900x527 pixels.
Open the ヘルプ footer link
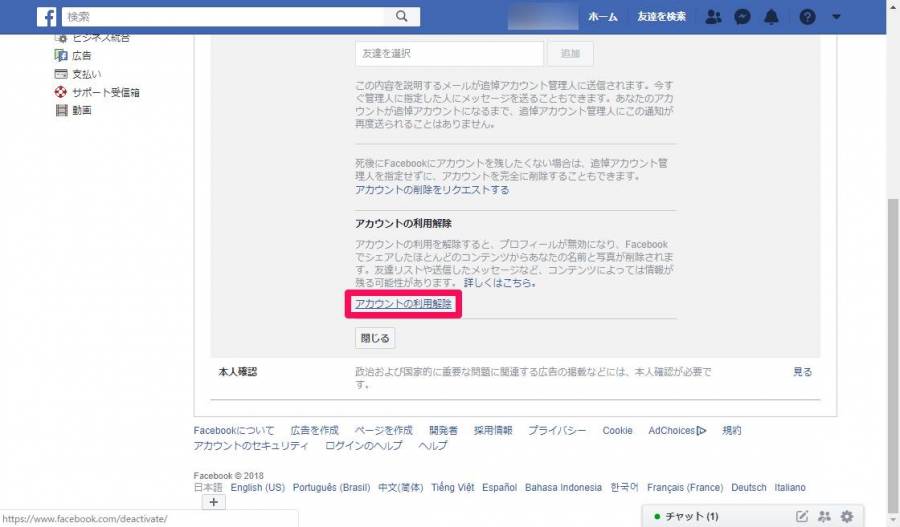pos(433,445)
